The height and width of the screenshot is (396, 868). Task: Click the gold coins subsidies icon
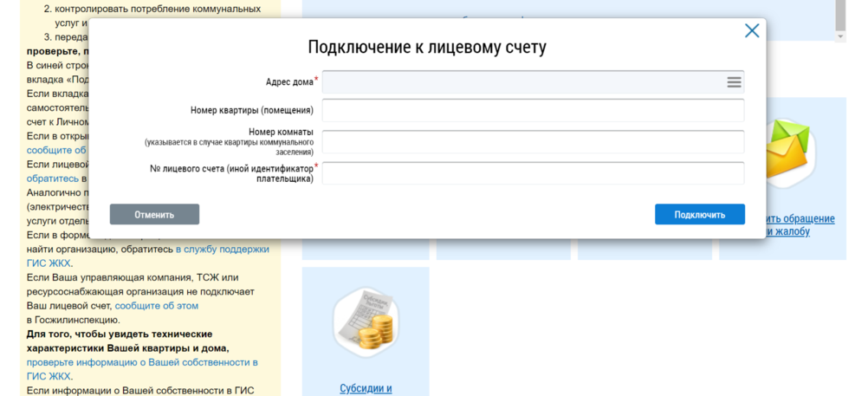pyautogui.click(x=365, y=322)
